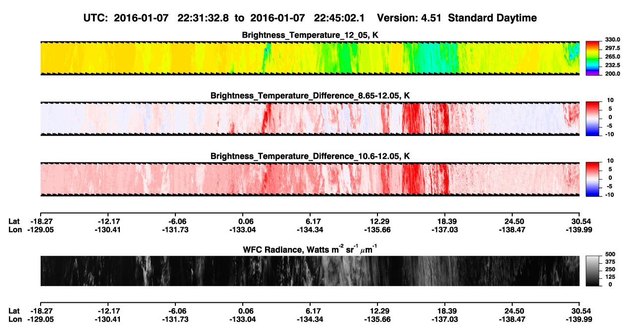The width and height of the screenshot is (644, 330).
Task: Click longitude -130.41 on axis under 10.6-12.05 panel
Action: [107, 230]
